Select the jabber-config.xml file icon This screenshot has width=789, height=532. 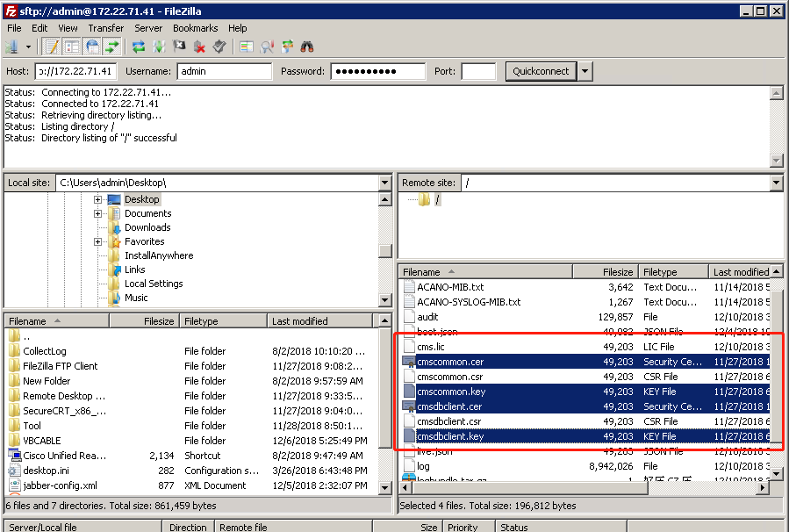pyautogui.click(x=15, y=485)
